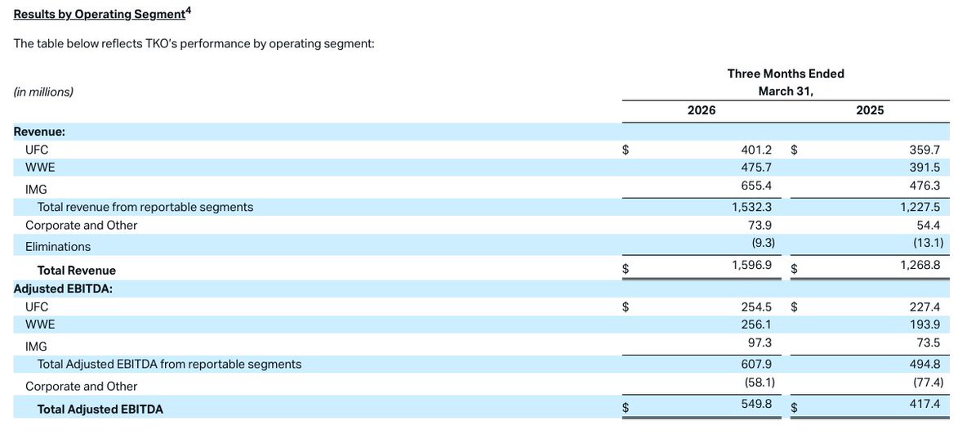Select the "2025" column header

click(870, 110)
